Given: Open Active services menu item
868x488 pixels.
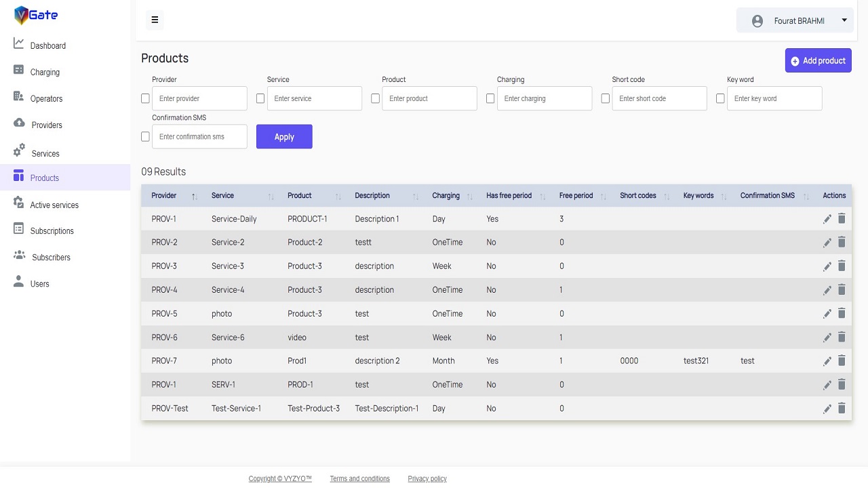Looking at the screenshot, I should coord(54,205).
